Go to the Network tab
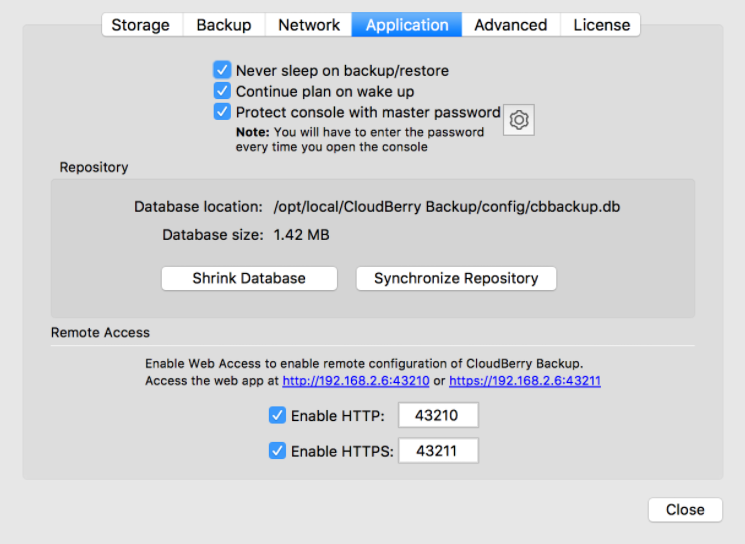This screenshot has width=745, height=544. (x=308, y=25)
